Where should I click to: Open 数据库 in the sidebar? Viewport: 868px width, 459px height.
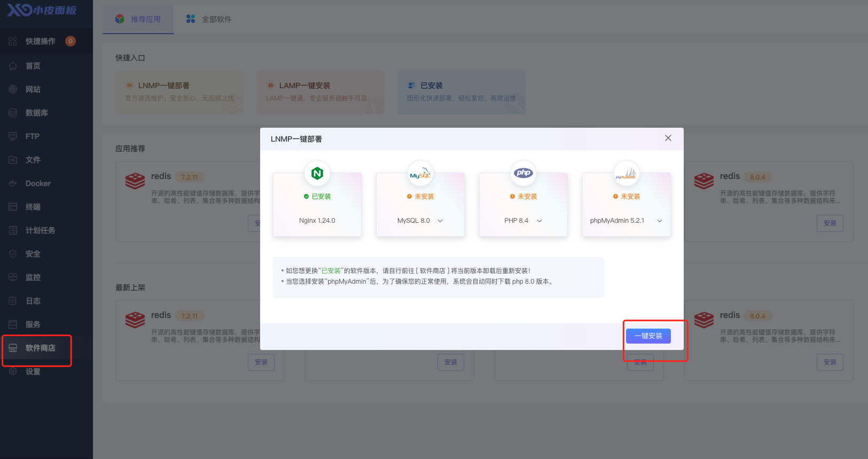[36, 113]
